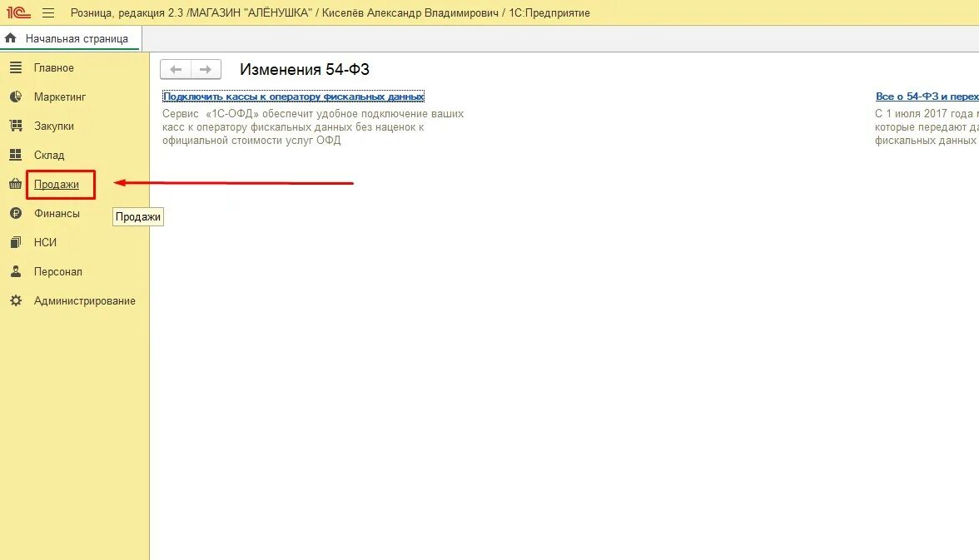Click the text starting С 1 июля 2017 года
Image resolution: width=979 pixels, height=560 pixels.
927,126
